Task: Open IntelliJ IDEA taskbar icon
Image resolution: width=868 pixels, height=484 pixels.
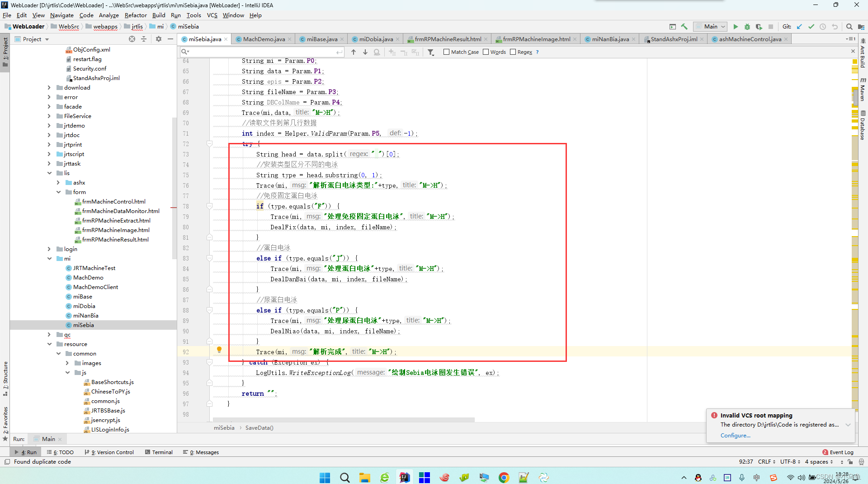Action: pos(405,477)
